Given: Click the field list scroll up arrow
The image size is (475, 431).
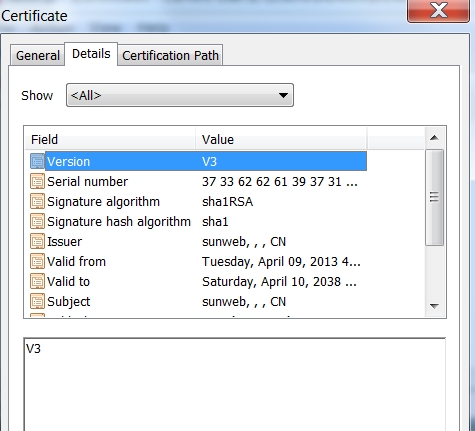Looking at the screenshot, I should [x=434, y=138].
